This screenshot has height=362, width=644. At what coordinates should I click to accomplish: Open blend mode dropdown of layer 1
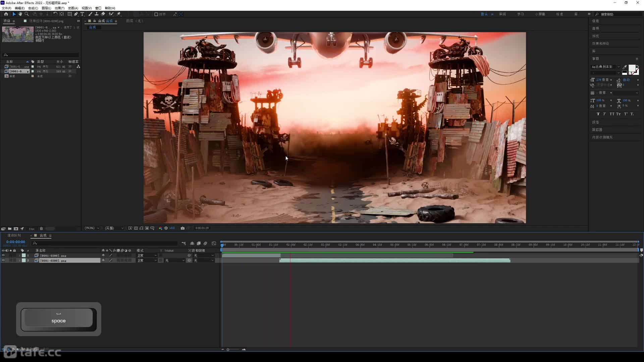(x=147, y=255)
